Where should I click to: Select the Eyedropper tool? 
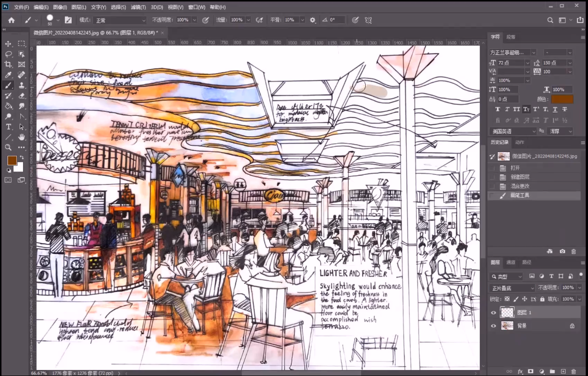click(x=8, y=75)
